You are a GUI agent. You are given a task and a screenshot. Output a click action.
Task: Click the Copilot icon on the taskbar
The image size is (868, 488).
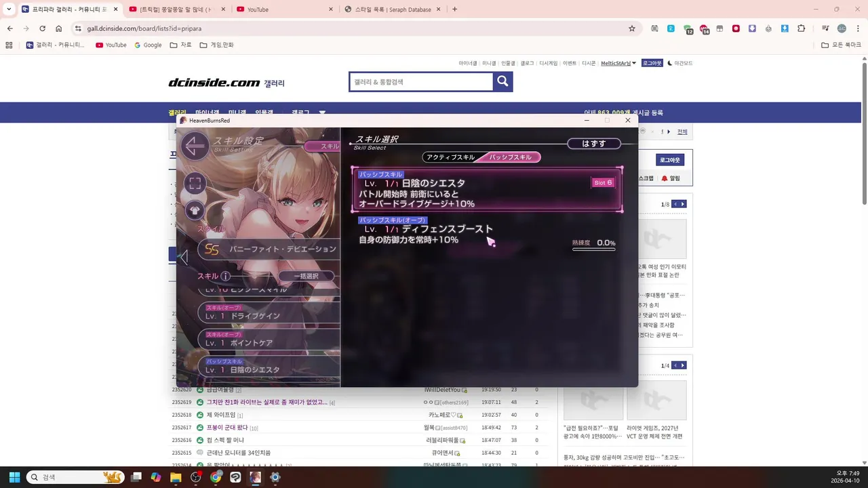coord(156,477)
